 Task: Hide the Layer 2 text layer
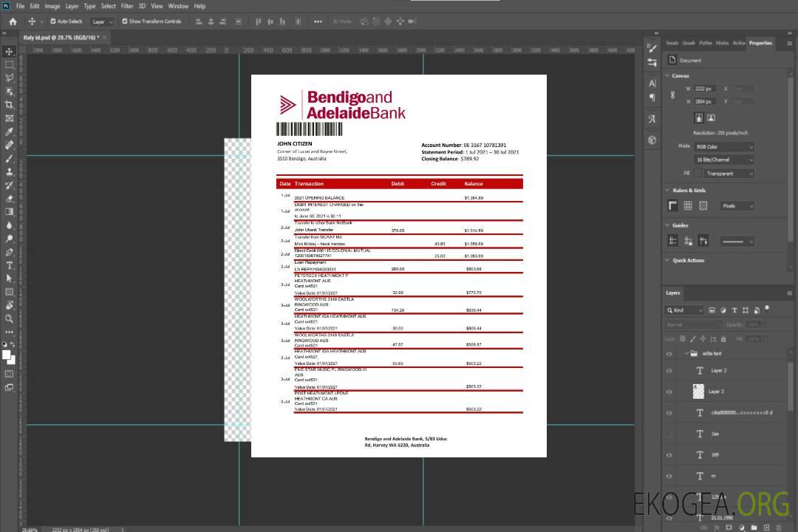coord(669,371)
